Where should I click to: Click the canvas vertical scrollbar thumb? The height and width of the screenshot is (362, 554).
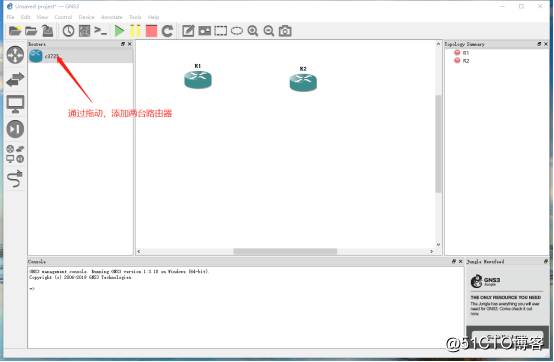tap(438, 144)
